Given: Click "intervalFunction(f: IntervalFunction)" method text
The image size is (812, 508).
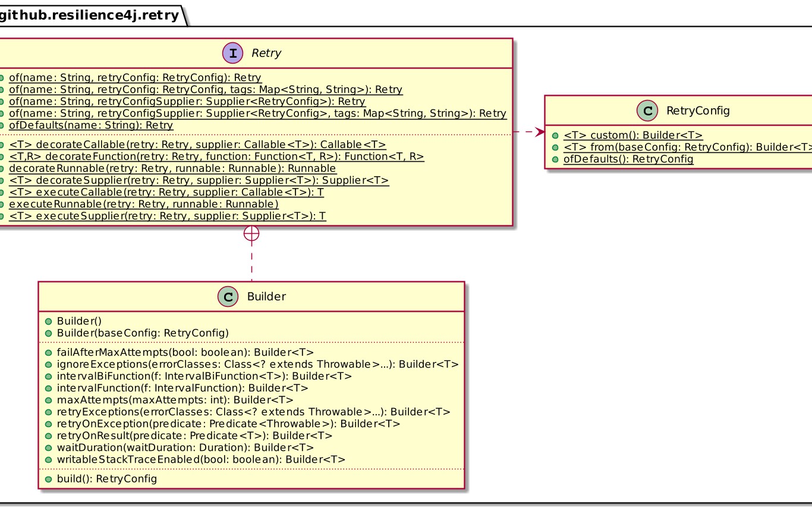Looking at the screenshot, I should pos(182,388).
